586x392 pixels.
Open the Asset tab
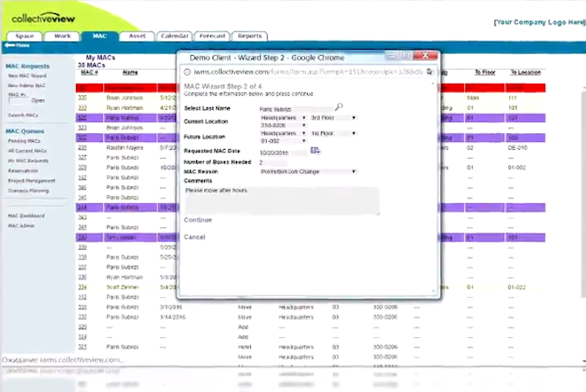[x=137, y=37]
